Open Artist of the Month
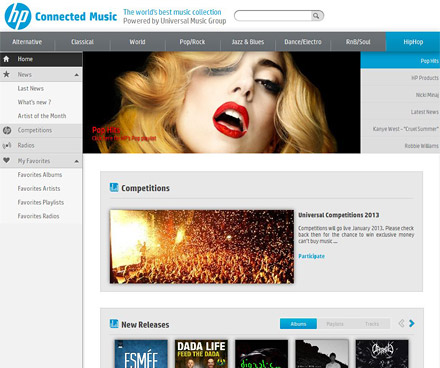The width and height of the screenshot is (440, 368). point(42,116)
